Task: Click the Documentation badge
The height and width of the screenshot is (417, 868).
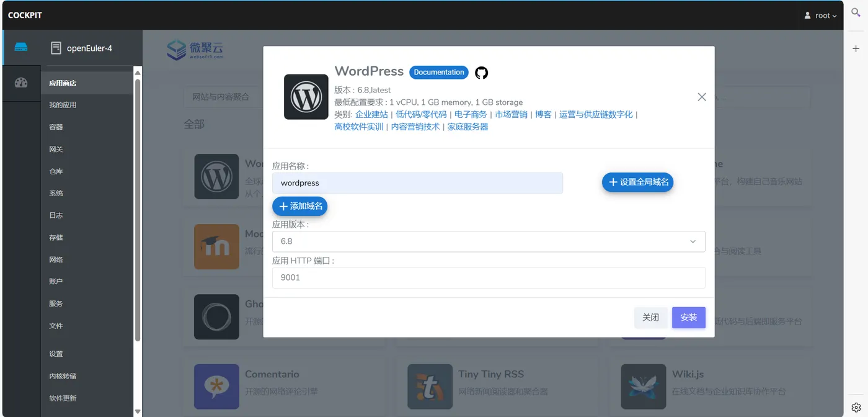Action: pyautogui.click(x=439, y=73)
